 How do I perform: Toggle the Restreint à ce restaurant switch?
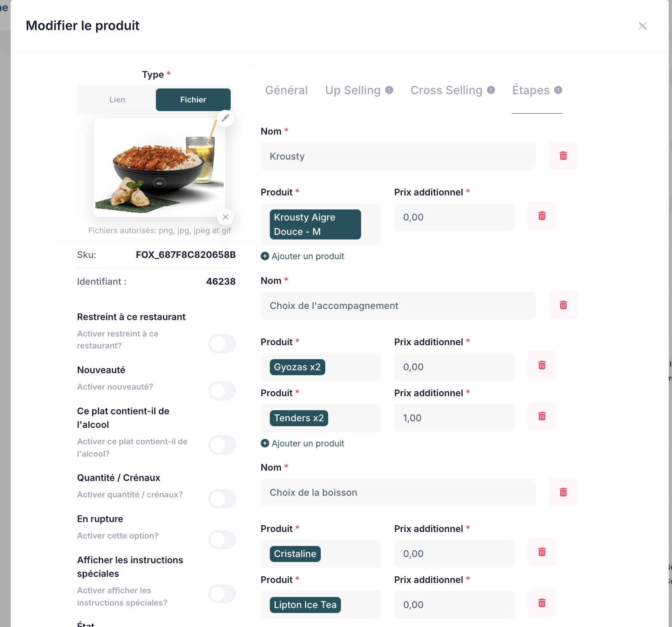point(222,344)
